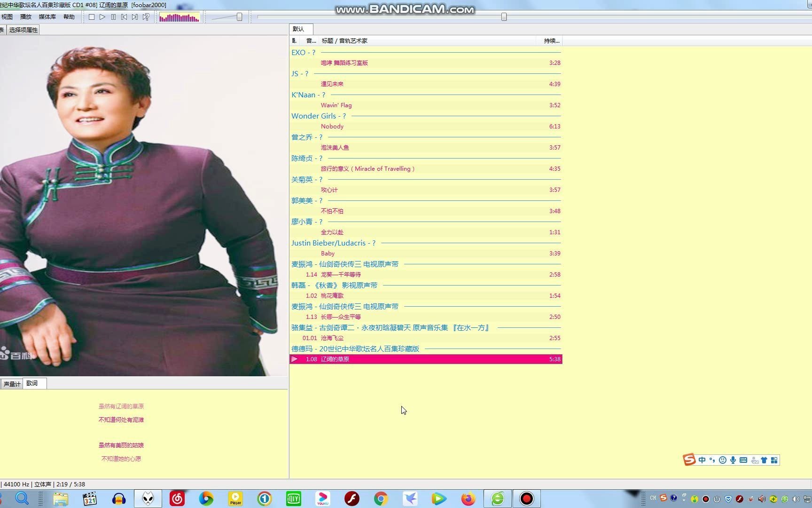Select the track 旅行的意义 (Miracle of Travelling)
The height and width of the screenshot is (508, 812).
click(x=426, y=169)
